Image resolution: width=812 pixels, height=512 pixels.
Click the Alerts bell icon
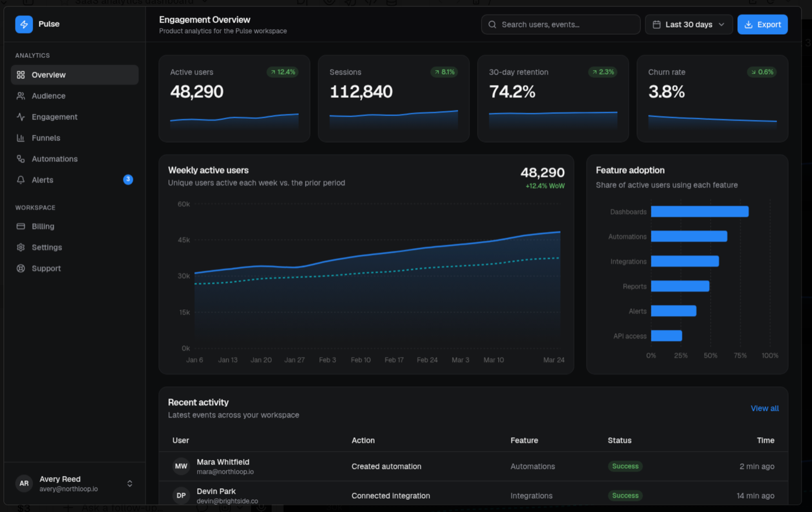tap(21, 180)
